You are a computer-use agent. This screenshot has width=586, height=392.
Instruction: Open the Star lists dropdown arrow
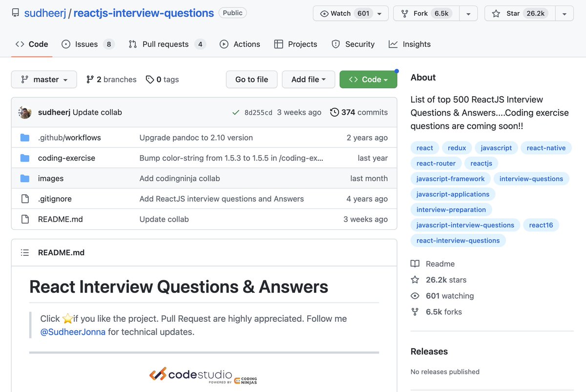(564, 14)
